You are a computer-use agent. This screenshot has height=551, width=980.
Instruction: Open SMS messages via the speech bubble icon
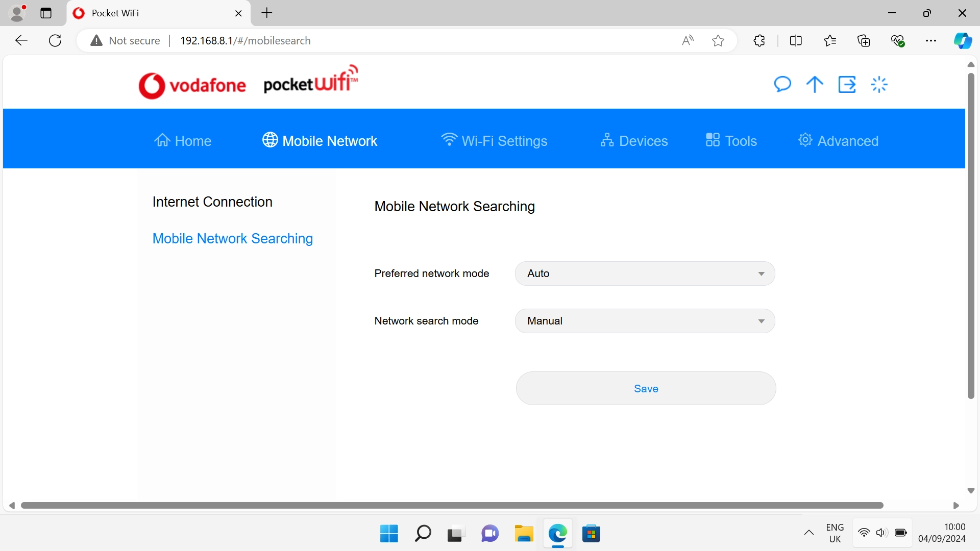click(782, 84)
